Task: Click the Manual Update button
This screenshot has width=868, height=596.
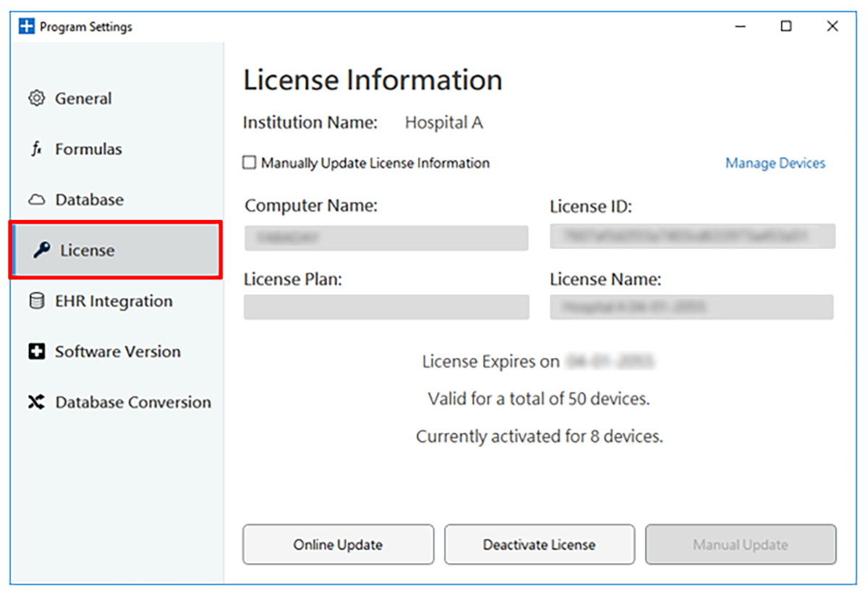Action: pos(740,545)
